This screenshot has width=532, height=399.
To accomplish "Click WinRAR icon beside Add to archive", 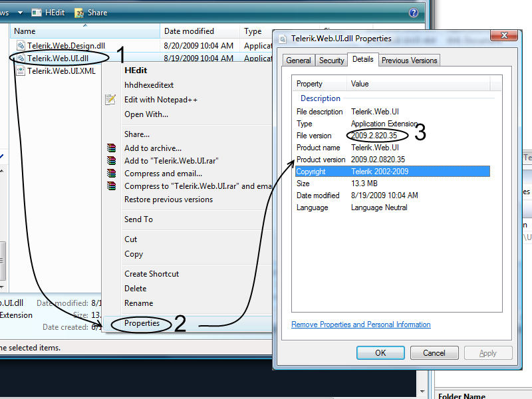I will pos(111,148).
